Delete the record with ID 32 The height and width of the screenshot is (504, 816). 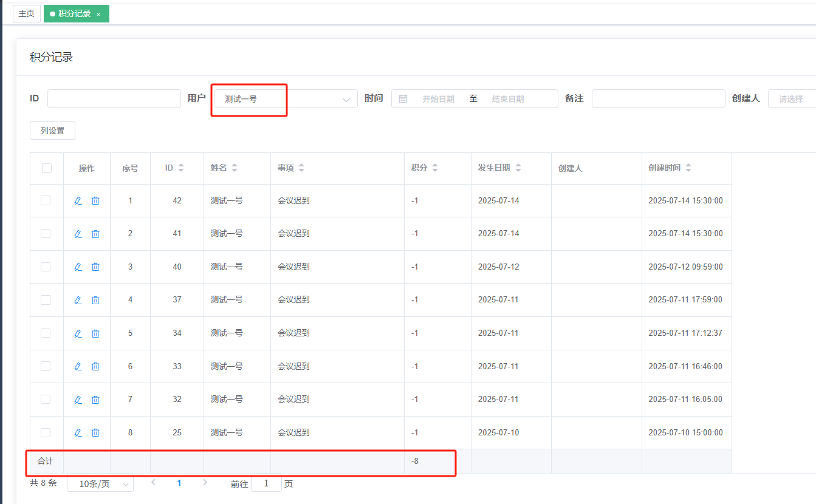(95, 400)
